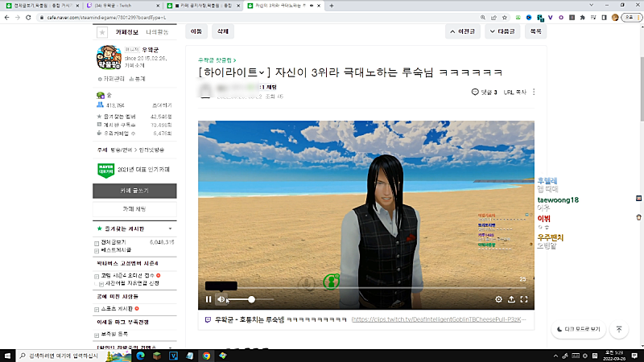
Task: Open the 하이라이트 category dropdown in title
Action: (x=234, y=72)
